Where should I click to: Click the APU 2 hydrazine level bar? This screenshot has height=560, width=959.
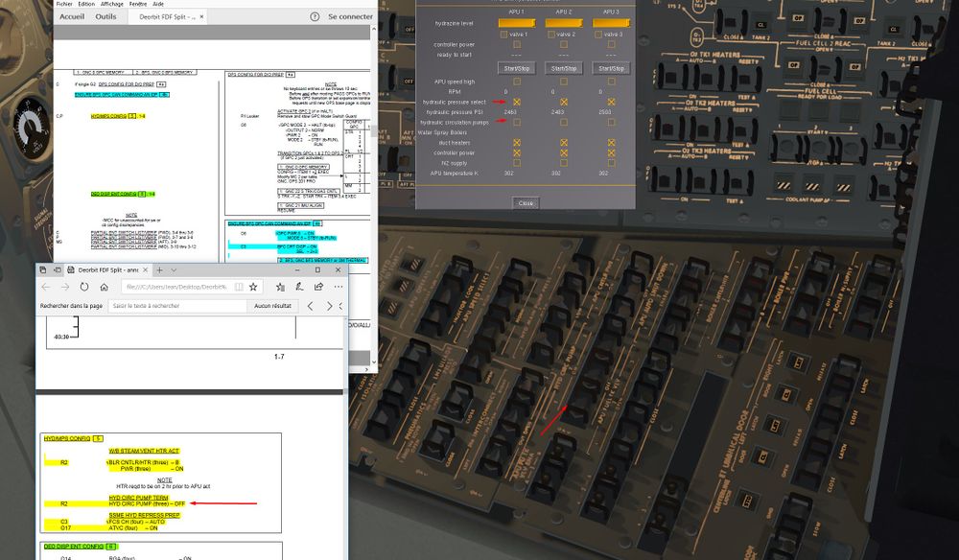pos(564,23)
